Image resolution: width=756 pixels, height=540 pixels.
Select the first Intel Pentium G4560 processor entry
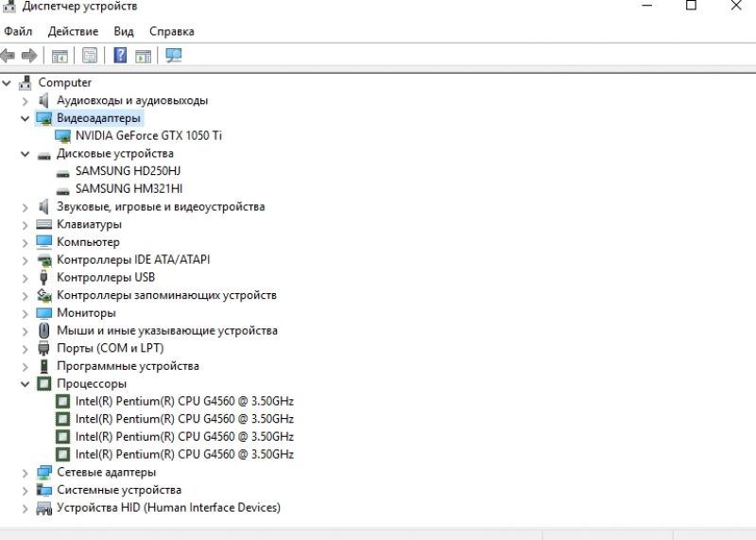click(184, 402)
